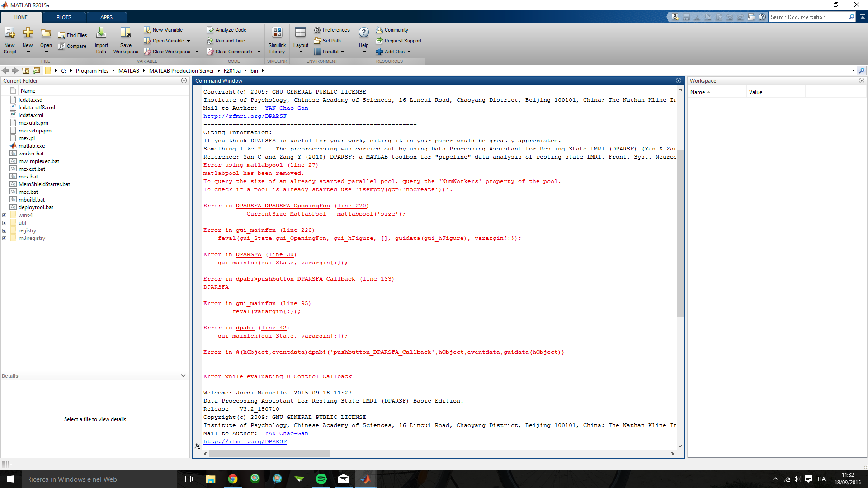
Task: Click the Workspace Value column header
Action: [775, 92]
